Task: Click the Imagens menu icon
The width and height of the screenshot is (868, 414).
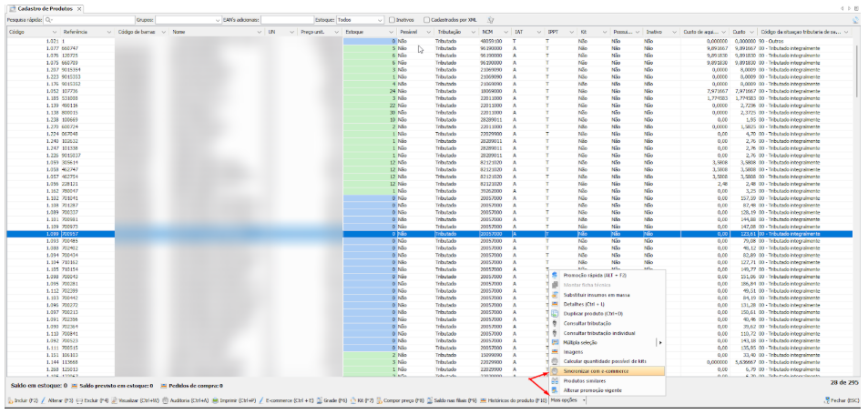Action: click(x=556, y=352)
